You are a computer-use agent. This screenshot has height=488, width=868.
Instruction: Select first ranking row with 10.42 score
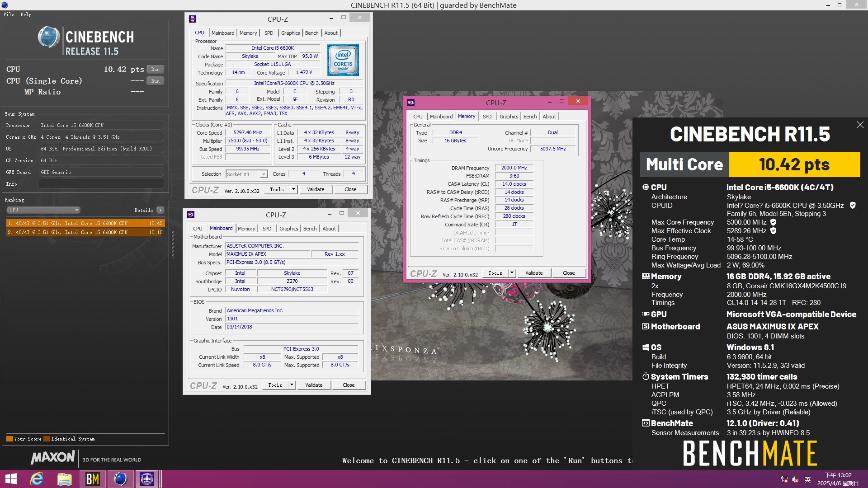[85, 223]
